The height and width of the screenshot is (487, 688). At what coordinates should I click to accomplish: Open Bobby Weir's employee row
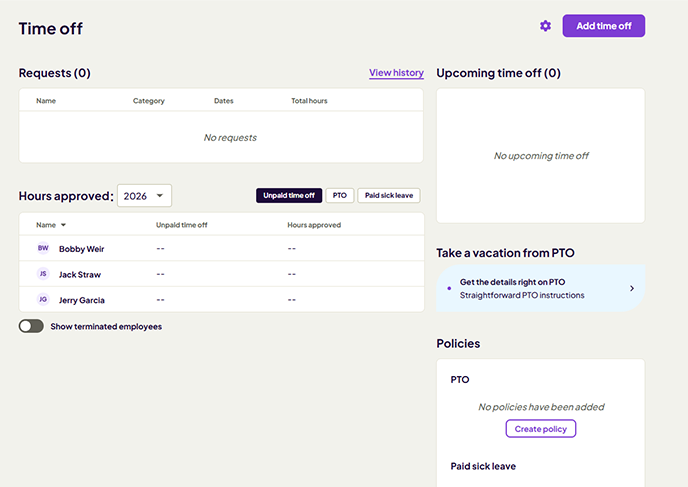click(81, 249)
